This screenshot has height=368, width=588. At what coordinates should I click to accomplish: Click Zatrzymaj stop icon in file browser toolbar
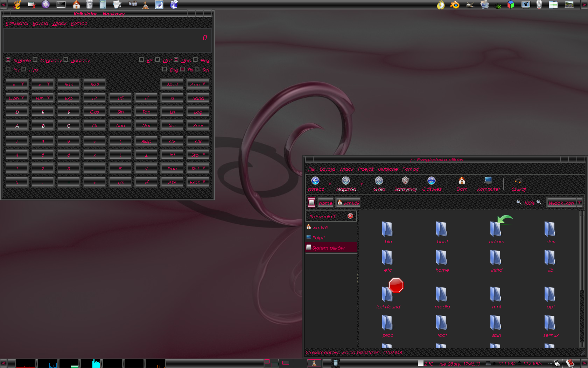405,180
